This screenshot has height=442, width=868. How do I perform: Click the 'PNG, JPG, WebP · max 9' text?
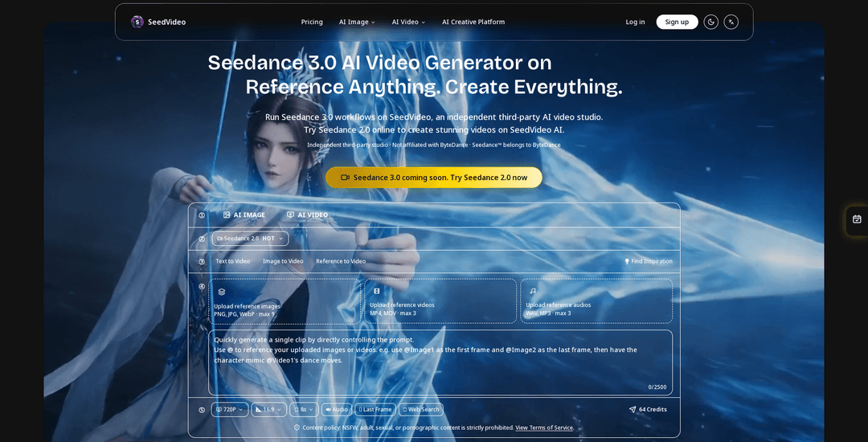244,313
